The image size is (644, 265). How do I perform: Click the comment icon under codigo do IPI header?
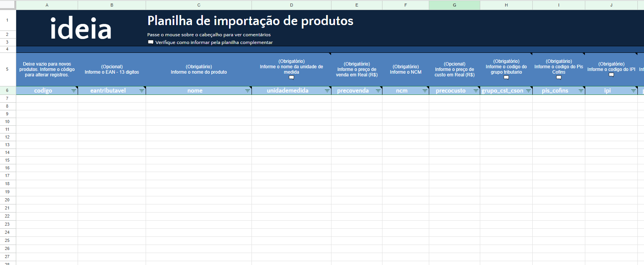pos(611,75)
